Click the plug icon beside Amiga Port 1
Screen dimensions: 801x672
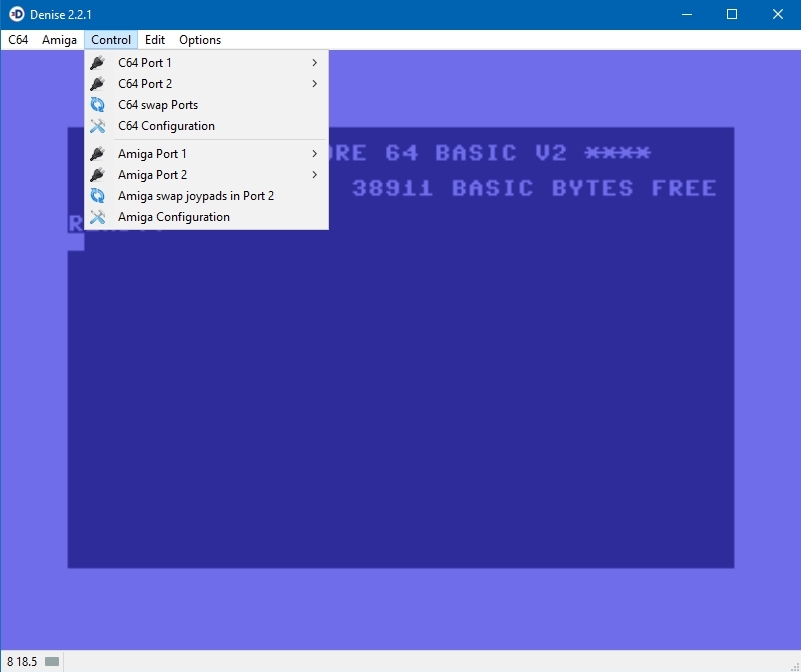[x=97, y=154]
